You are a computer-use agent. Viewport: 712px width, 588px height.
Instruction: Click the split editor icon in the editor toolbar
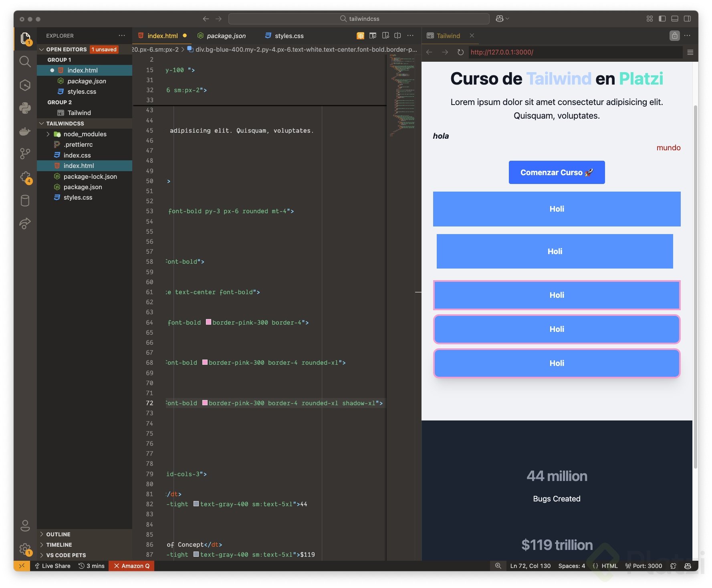pyautogui.click(x=397, y=36)
